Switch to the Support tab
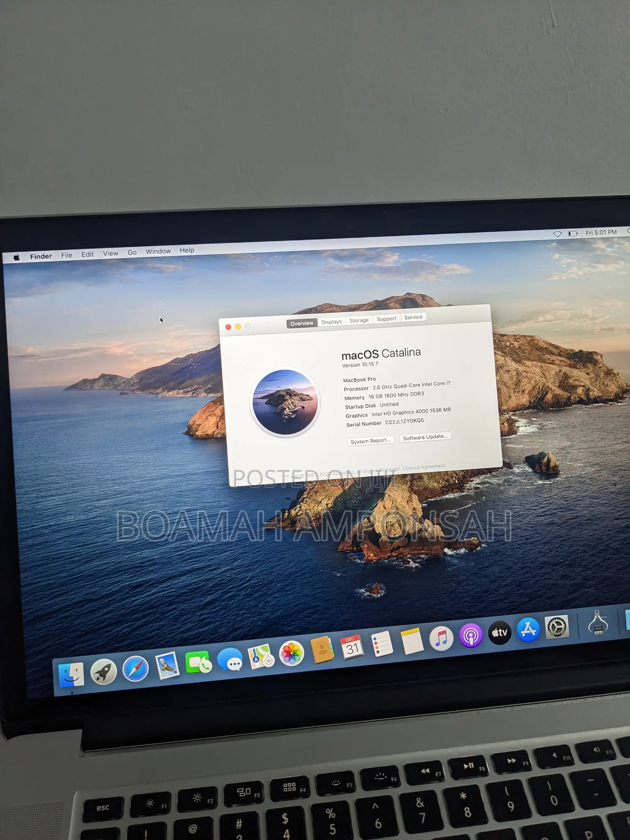This screenshot has width=630, height=840. pos(387,318)
